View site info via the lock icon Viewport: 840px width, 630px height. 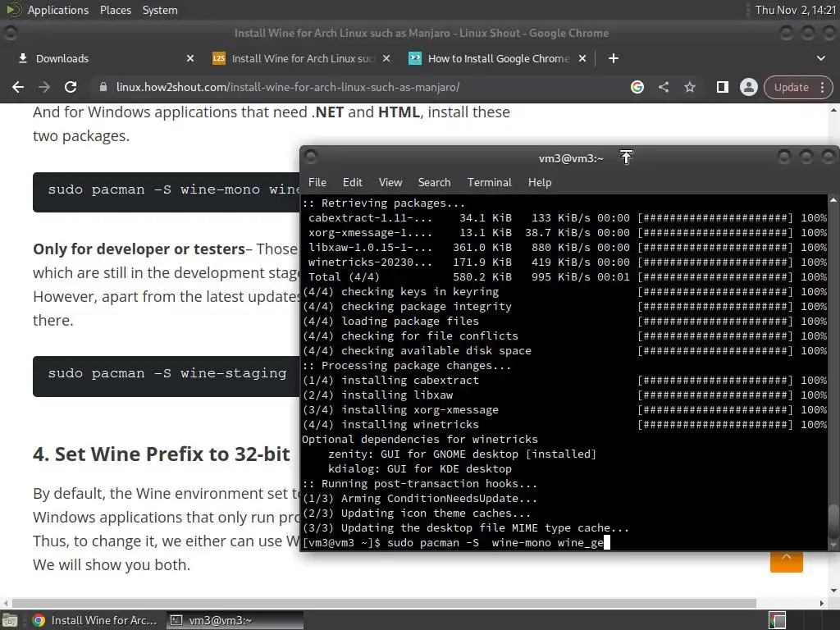tap(103, 87)
